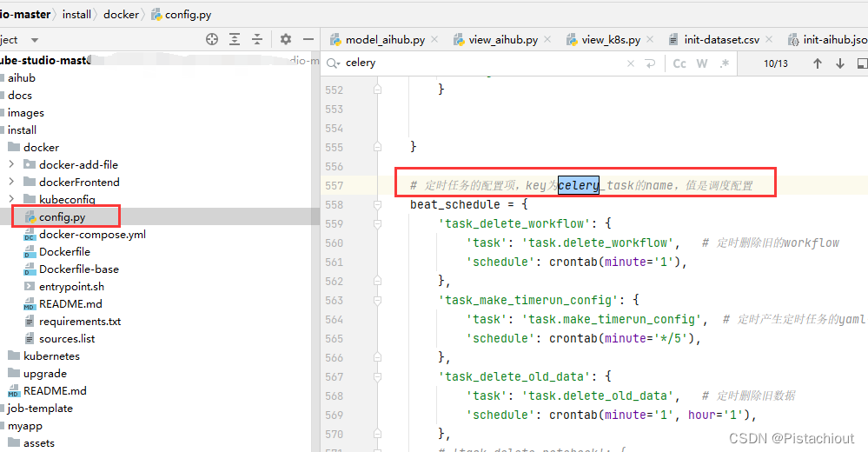Viewport: 868px width, 452px height.
Task: Switch to init-aihub.json tab
Action: (828, 40)
